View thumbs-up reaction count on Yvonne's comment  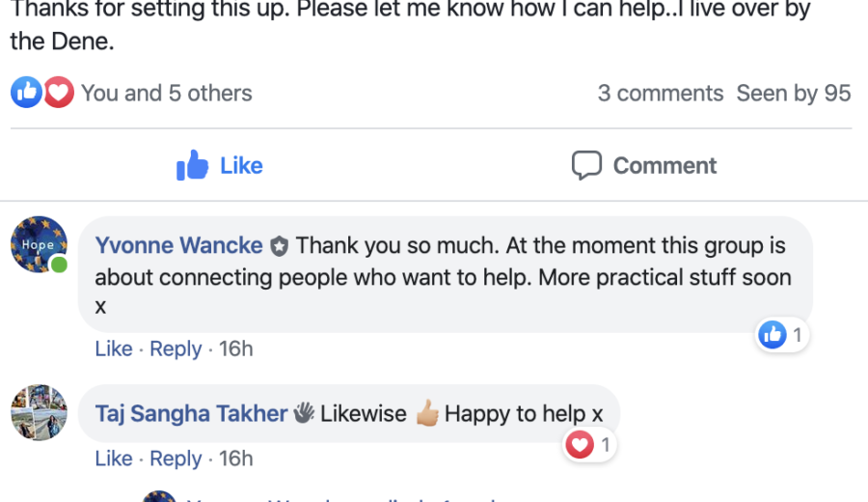coord(782,335)
